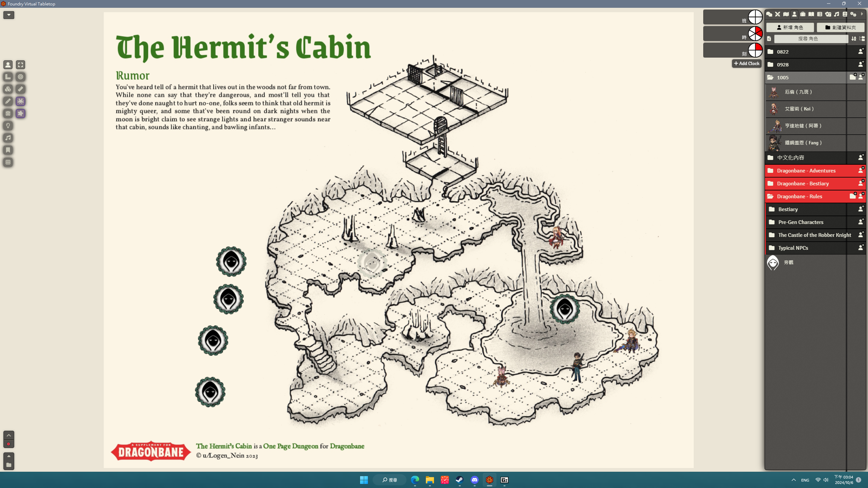This screenshot has width=868, height=488.
Task: Toggle the purple creature-icon tool
Action: [20, 101]
